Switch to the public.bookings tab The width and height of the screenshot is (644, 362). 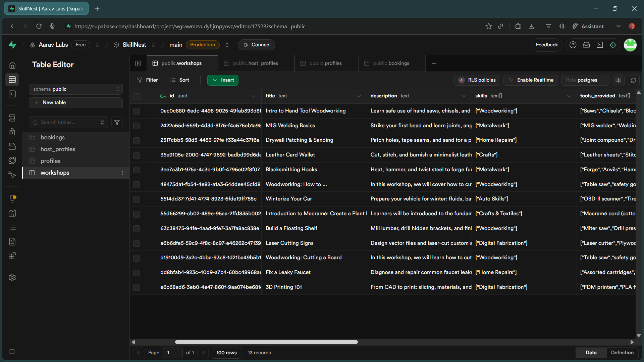[391, 63]
